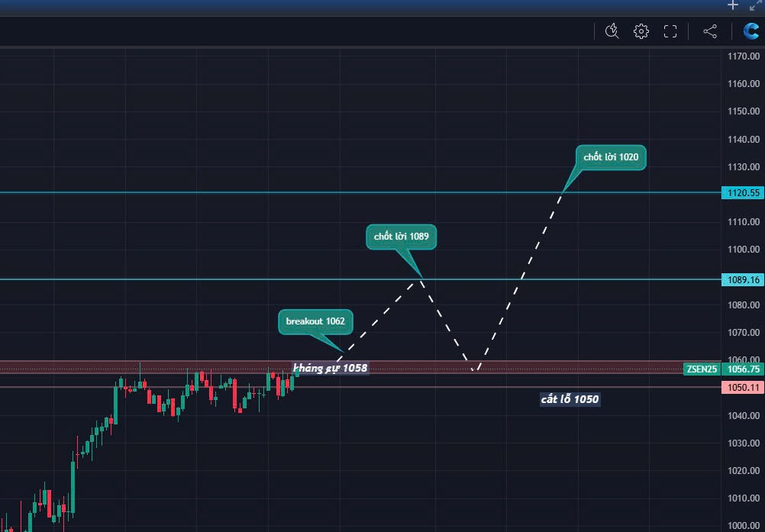Open the quick search lightning magnifier tool
The image size is (765, 532).
(x=612, y=31)
